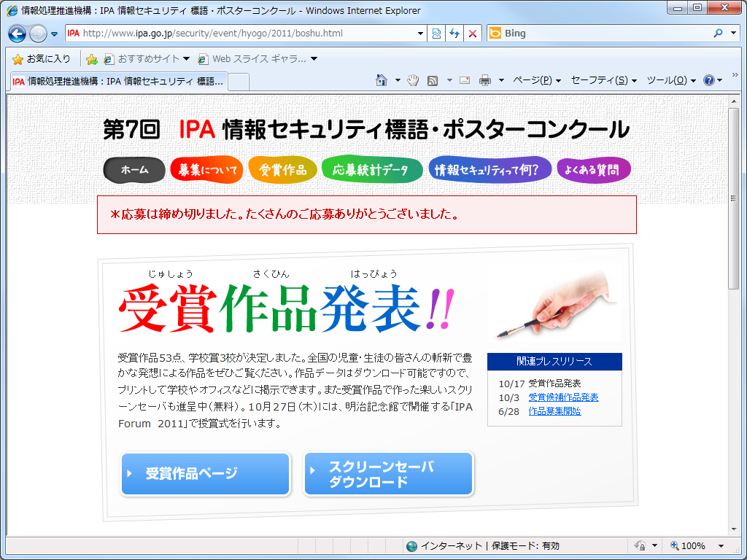Screen dimensions: 747x560
Task: Toggle Compatibility View in the address bar
Action: pyautogui.click(x=436, y=33)
